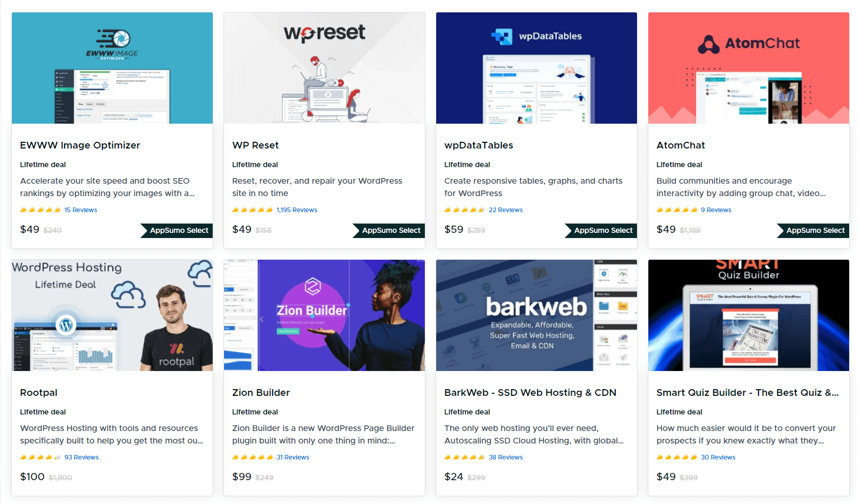Open the 22 Reviews link under wpDataTables
This screenshot has width=860, height=504.
coord(506,210)
